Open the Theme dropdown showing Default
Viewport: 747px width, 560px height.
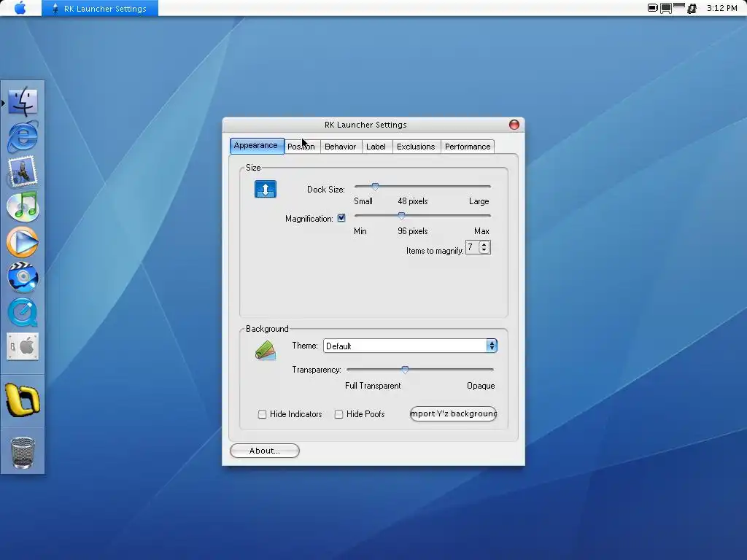tap(410, 346)
